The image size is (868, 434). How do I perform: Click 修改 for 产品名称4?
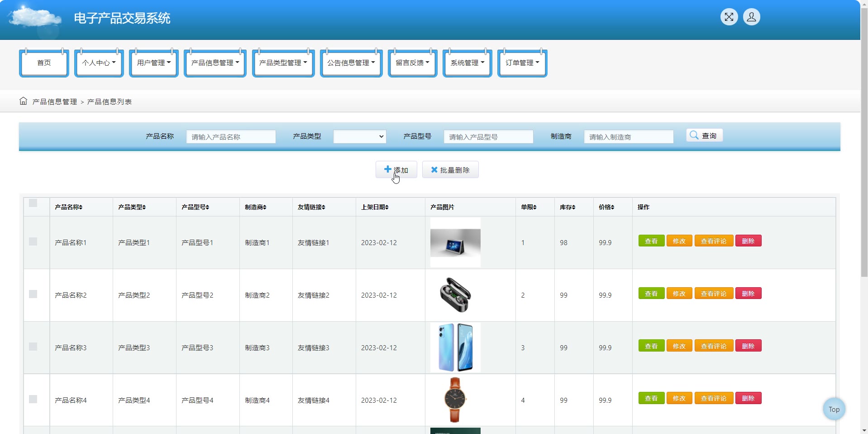tap(679, 398)
